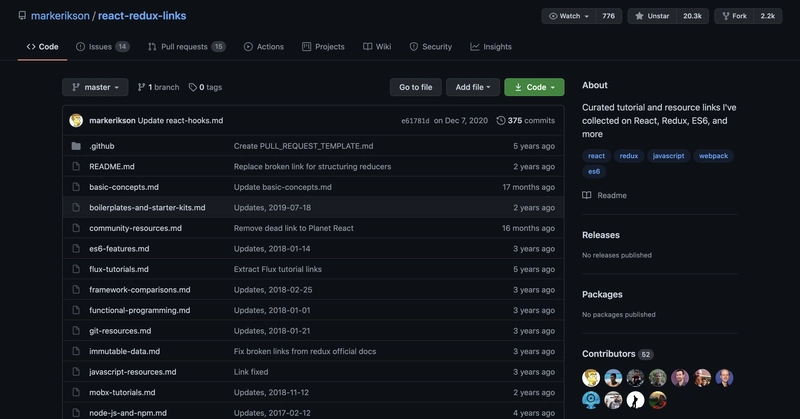The image size is (800, 419).
Task: Click file icon beside boilerplates-and-starter-kits.md
Action: tap(76, 207)
